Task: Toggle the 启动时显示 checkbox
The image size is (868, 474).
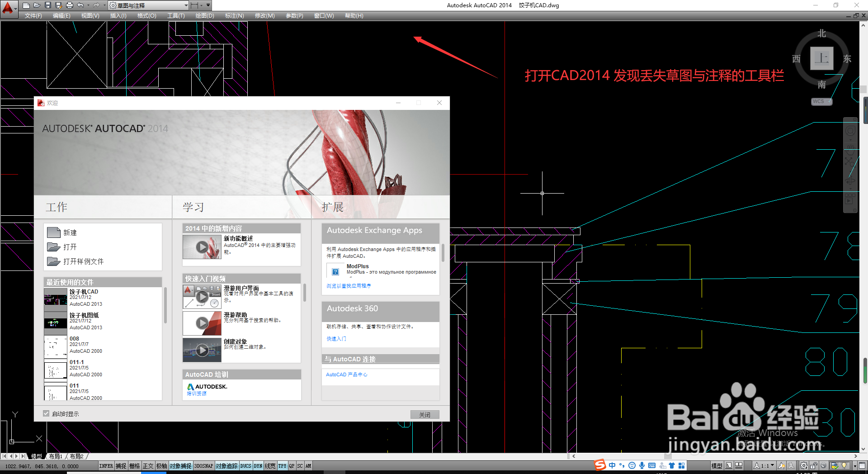Action: pyautogui.click(x=46, y=413)
